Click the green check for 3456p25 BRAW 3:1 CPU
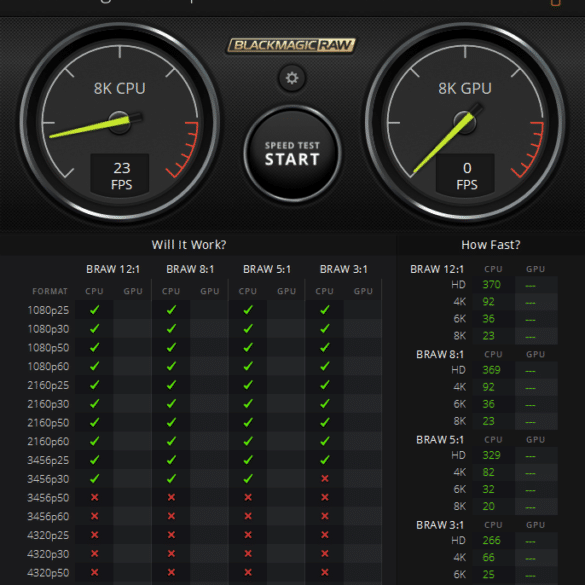 point(325,460)
